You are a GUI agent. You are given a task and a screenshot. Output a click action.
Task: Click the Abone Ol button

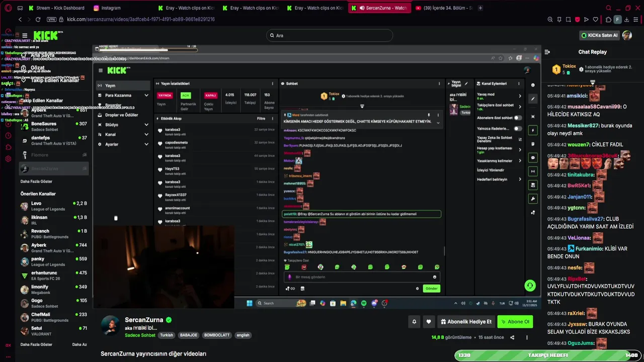tap(515, 322)
